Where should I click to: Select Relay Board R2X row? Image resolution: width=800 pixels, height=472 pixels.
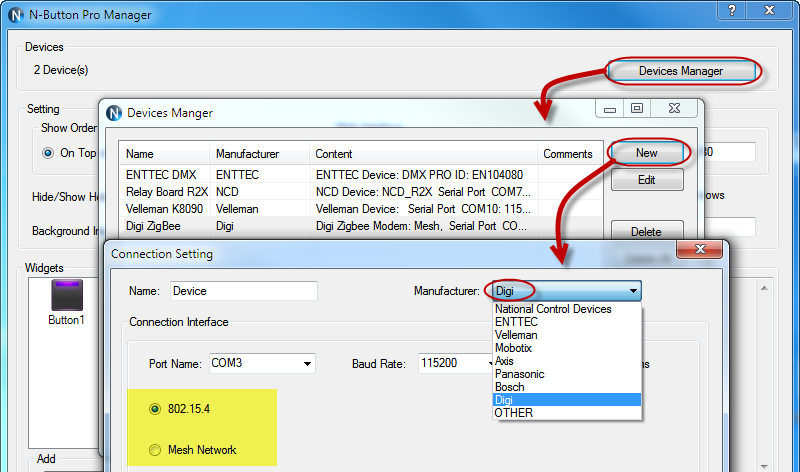pos(361,192)
